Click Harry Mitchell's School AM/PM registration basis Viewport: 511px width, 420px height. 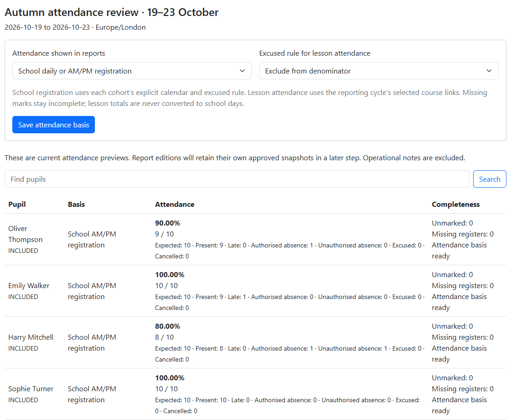coord(92,342)
